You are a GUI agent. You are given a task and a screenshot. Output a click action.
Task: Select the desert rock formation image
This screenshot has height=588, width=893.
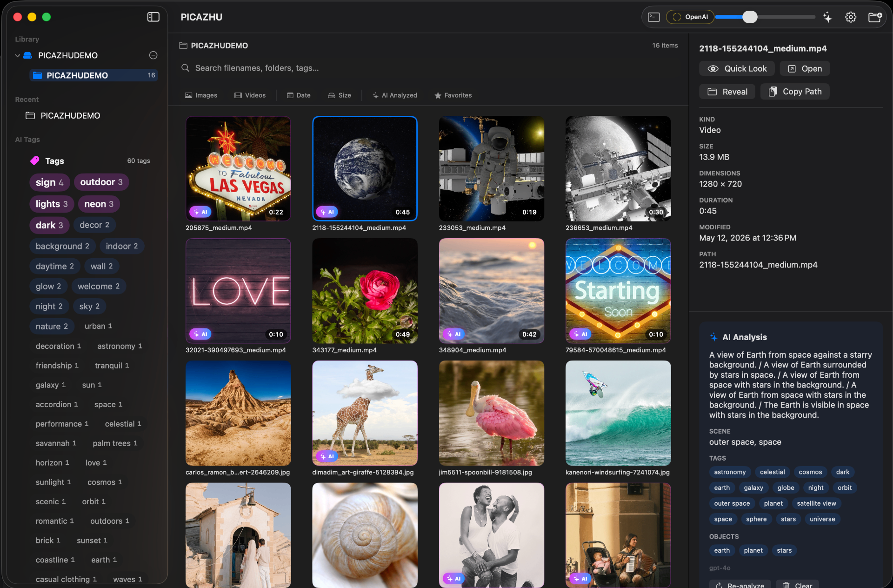(238, 413)
